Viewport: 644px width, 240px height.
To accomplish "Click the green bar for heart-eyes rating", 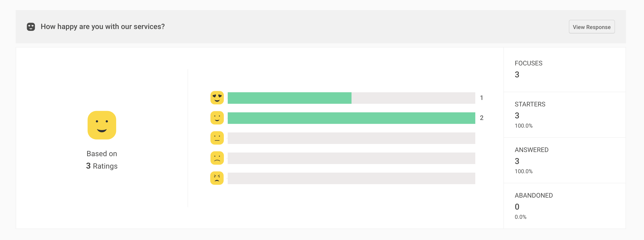I will (289, 98).
